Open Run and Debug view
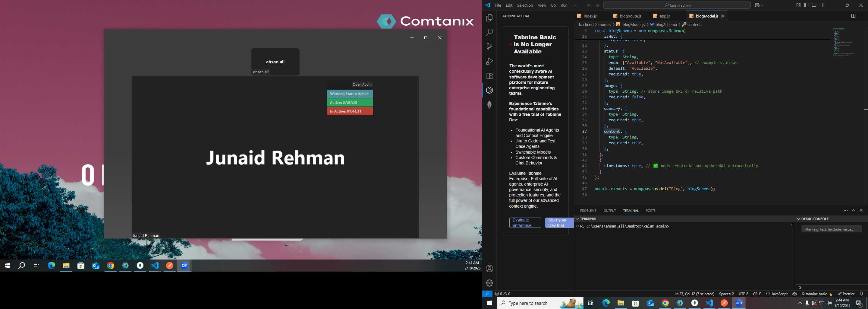The width and height of the screenshot is (868, 309). coord(489,61)
